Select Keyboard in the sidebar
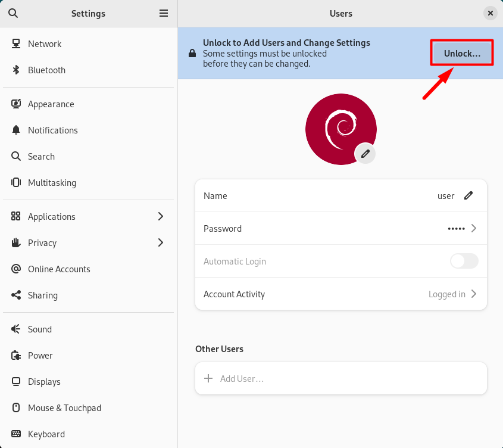 pyautogui.click(x=89, y=434)
